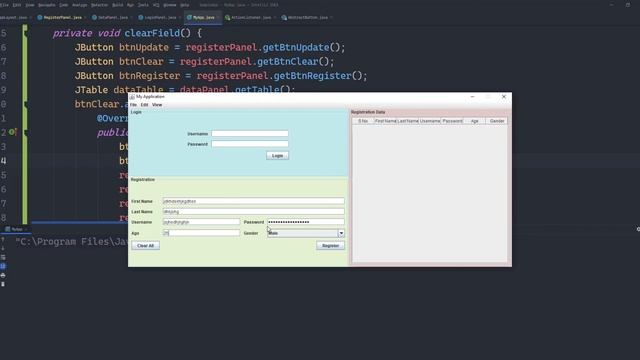The height and width of the screenshot is (360, 640).
Task: Click the print icon in Run console toolbar
Action: pos(3,276)
